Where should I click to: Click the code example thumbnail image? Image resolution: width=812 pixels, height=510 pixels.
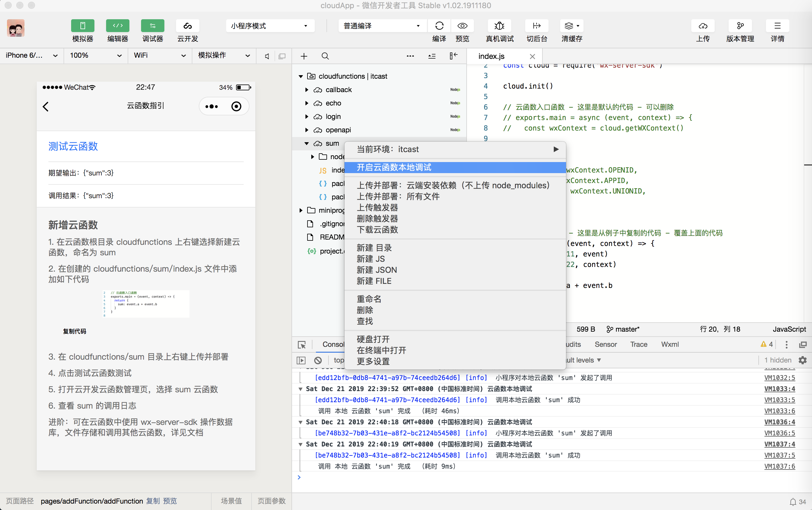(146, 304)
